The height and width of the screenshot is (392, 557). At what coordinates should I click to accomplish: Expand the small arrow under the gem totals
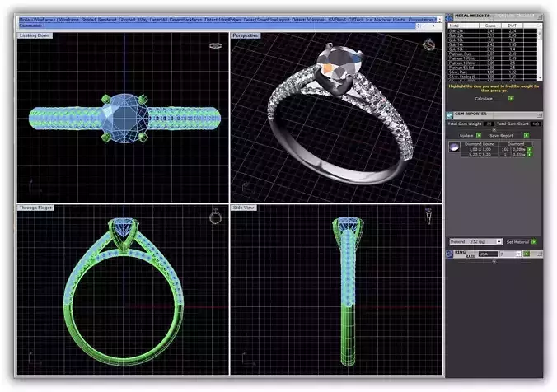494,130
